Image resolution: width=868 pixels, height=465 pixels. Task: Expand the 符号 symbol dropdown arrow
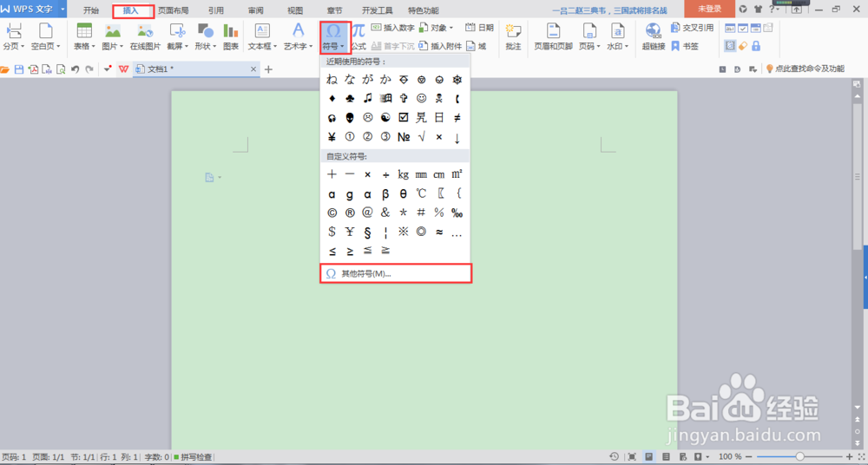click(x=343, y=47)
